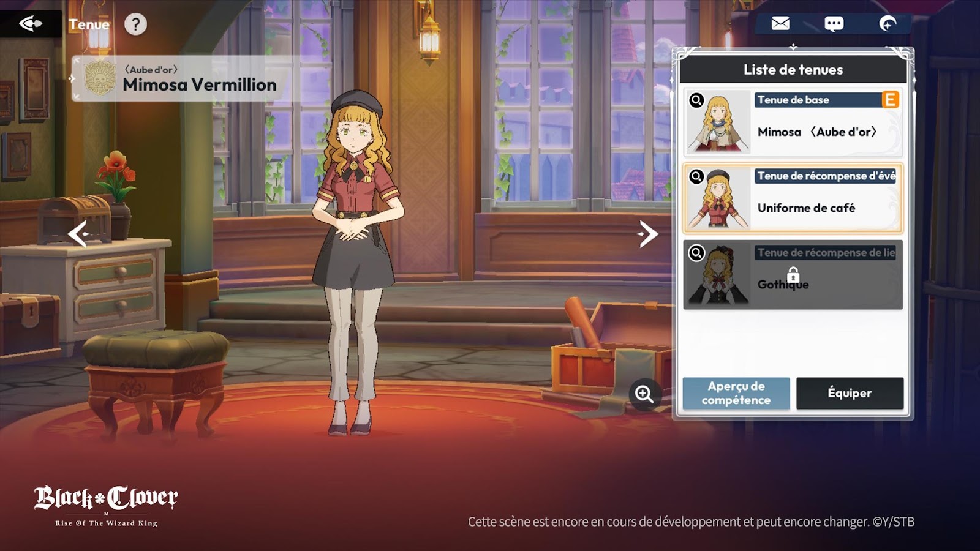
Task: Preview Uniforme de café with magnifier icon
Action: [x=696, y=176]
